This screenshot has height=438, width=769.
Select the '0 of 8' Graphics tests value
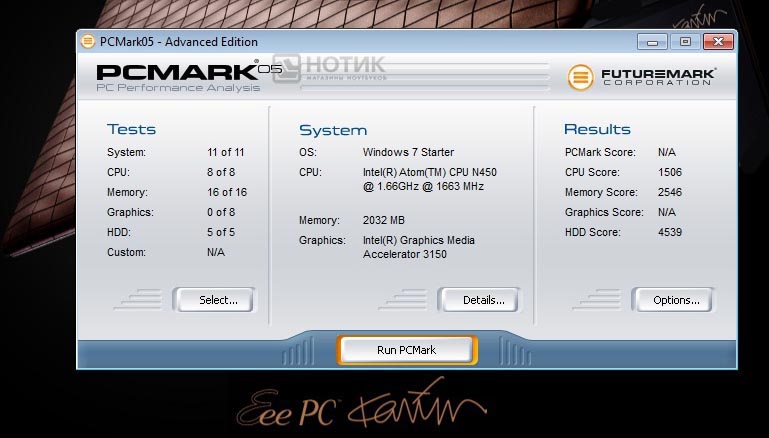tap(221, 212)
